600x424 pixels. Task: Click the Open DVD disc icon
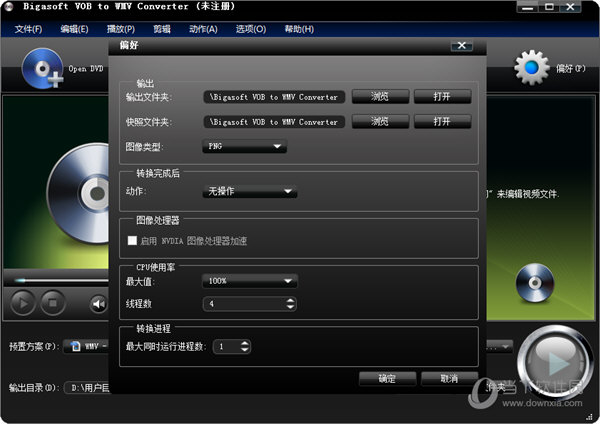tap(42, 68)
